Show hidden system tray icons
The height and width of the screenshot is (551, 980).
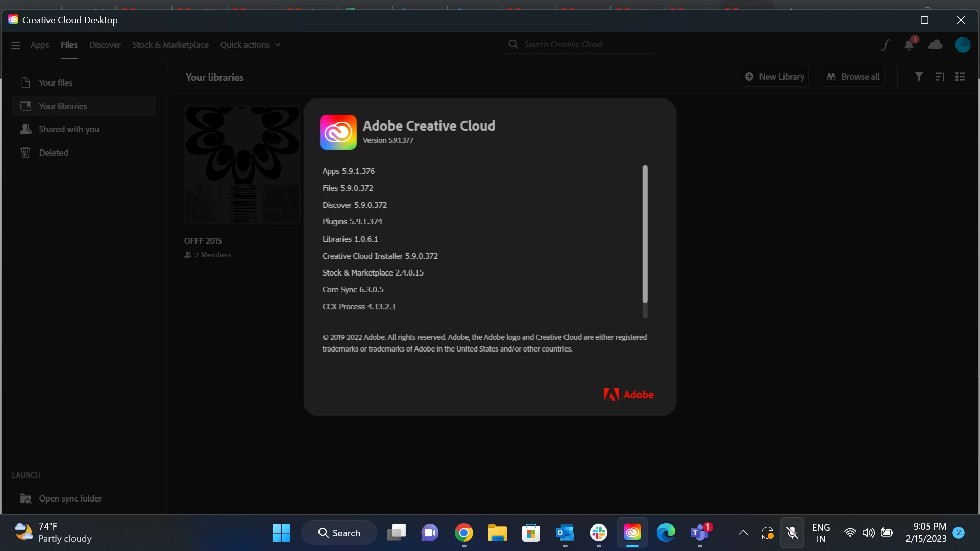(x=743, y=533)
